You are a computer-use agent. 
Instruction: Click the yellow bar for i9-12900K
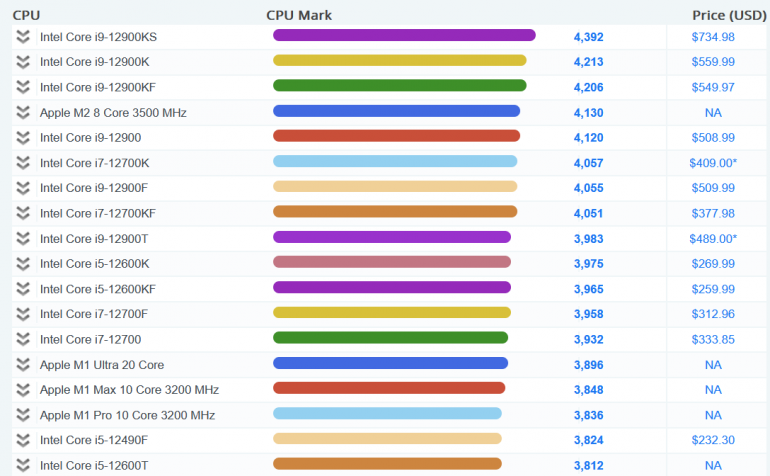(x=400, y=60)
